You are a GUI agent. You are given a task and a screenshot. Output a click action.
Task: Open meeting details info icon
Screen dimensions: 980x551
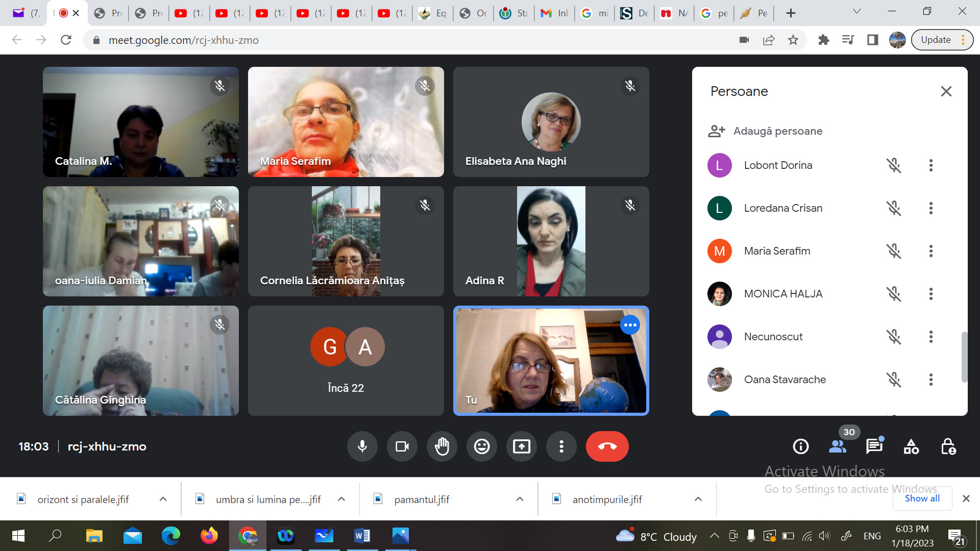pyautogui.click(x=801, y=446)
